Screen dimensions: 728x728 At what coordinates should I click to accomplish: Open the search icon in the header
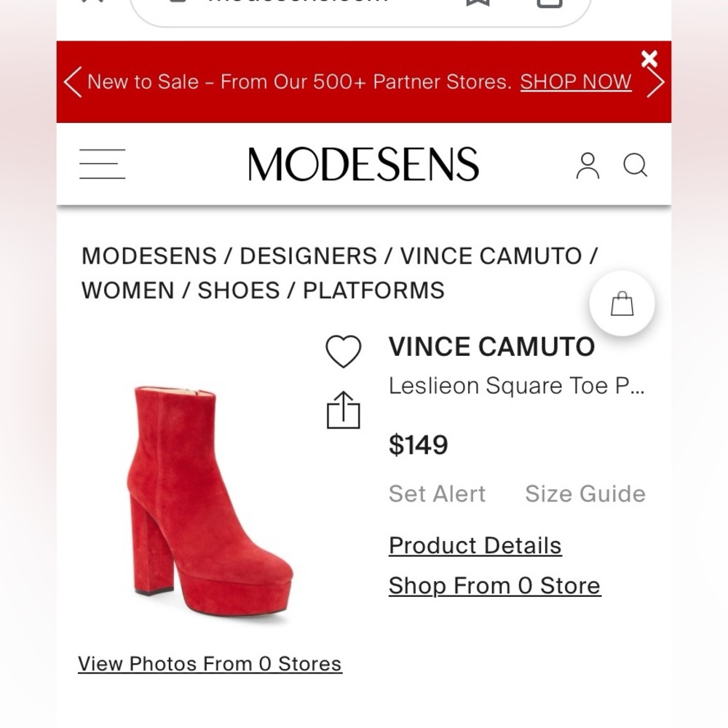(x=636, y=165)
